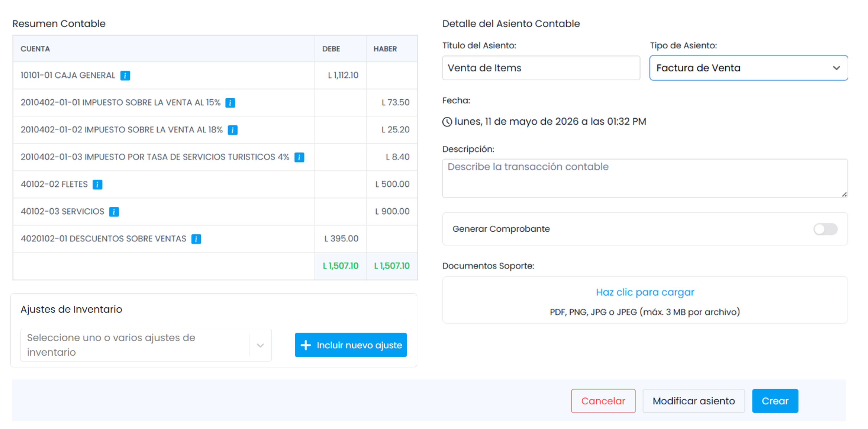
Task: Select the L 8.40 credit value
Action: pyautogui.click(x=398, y=157)
